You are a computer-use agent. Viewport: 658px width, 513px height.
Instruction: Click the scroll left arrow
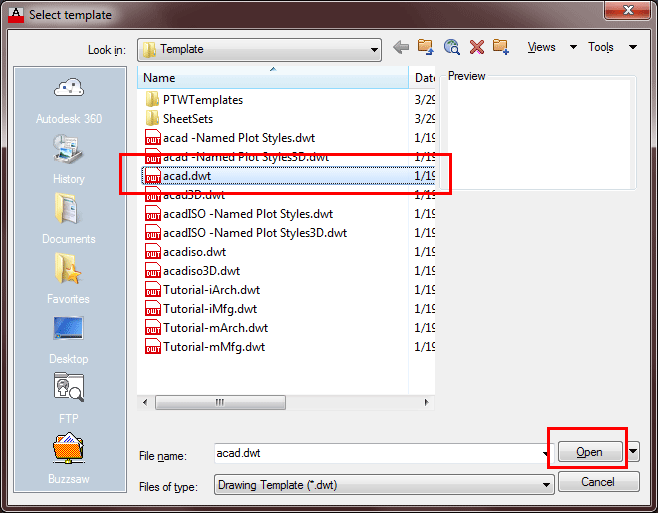click(145, 402)
